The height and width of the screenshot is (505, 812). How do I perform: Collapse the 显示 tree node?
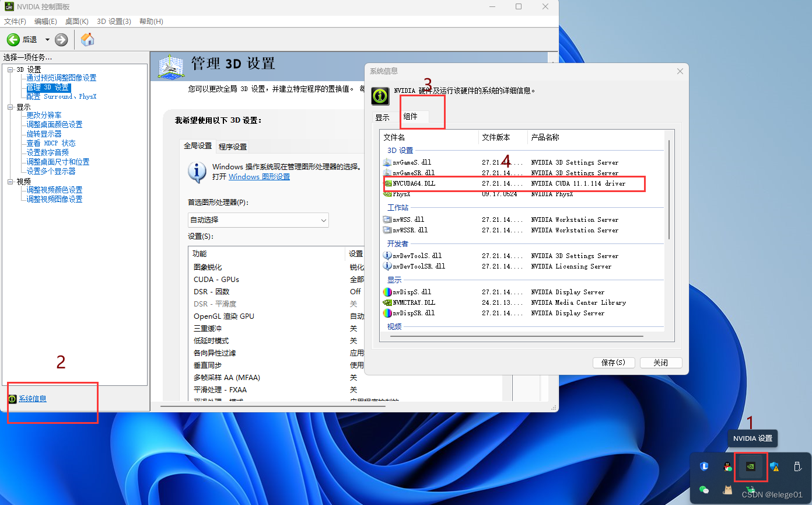point(10,107)
